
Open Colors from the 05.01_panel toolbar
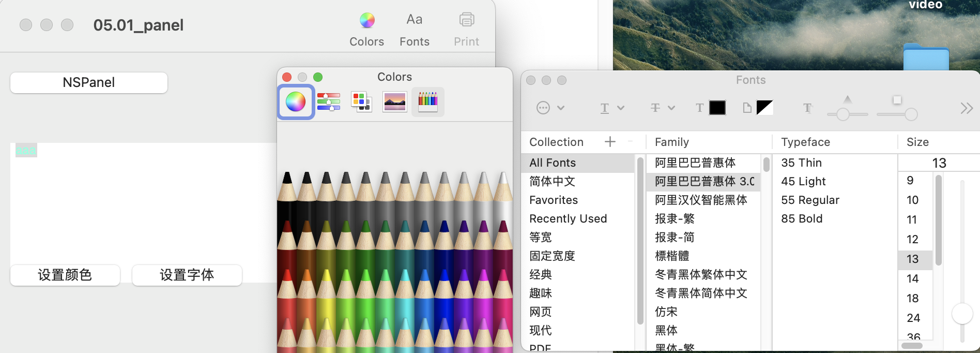click(367, 30)
